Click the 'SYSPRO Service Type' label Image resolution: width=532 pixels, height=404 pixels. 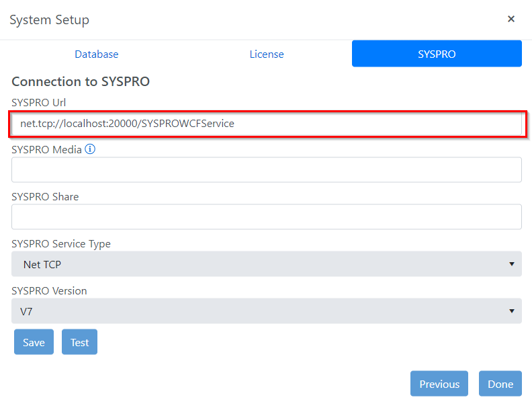(x=61, y=244)
